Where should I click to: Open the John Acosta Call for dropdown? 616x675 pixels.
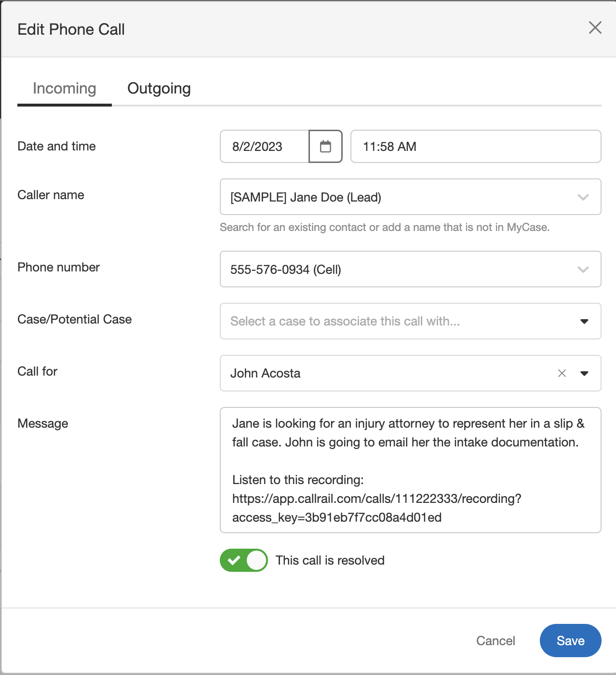point(386,374)
